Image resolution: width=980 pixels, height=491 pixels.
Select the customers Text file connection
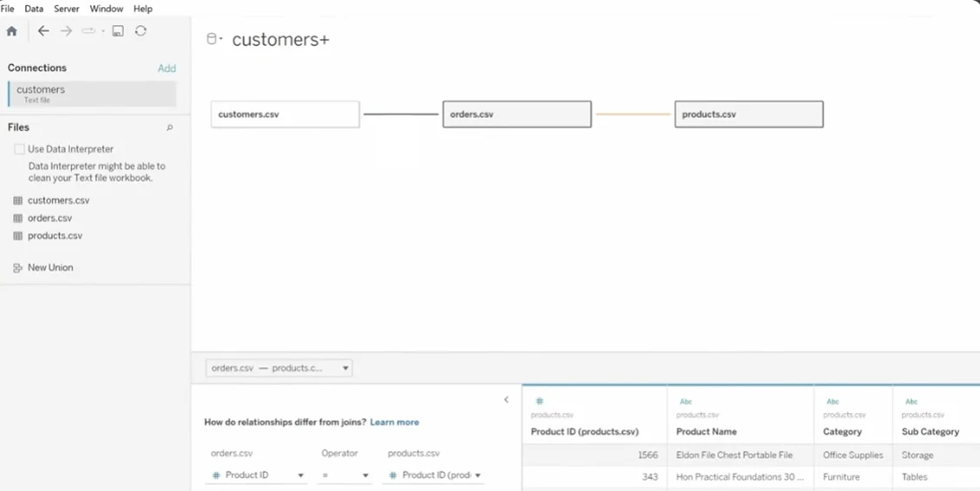click(92, 94)
